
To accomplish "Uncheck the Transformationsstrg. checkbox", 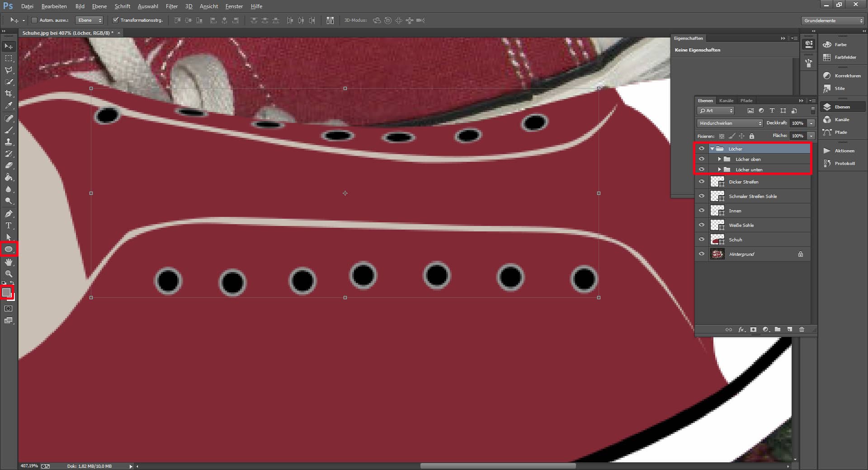I will click(115, 20).
